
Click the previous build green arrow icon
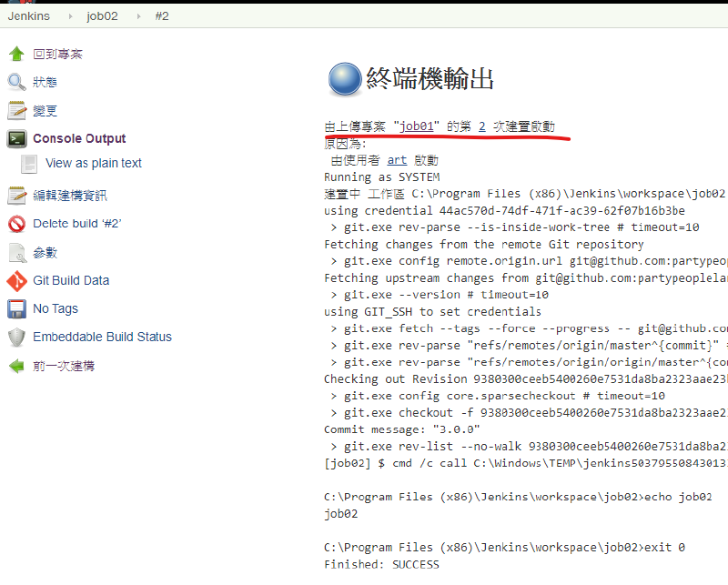16,366
